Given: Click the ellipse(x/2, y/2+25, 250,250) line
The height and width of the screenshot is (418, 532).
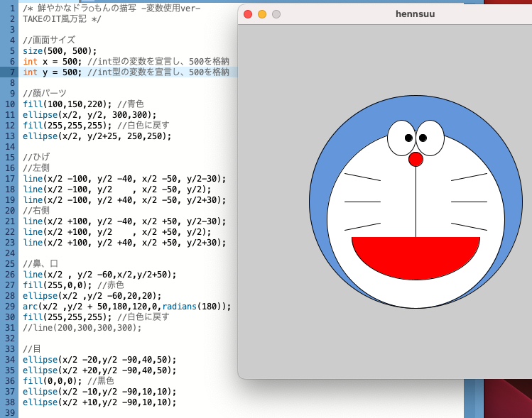Looking at the screenshot, I should [x=97, y=136].
